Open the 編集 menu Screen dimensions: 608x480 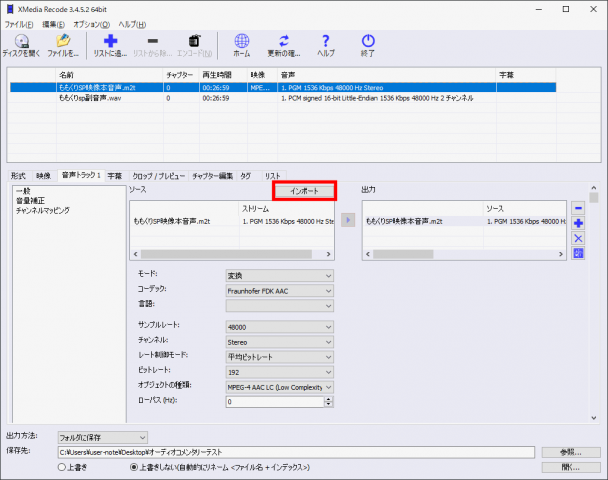click(53, 24)
